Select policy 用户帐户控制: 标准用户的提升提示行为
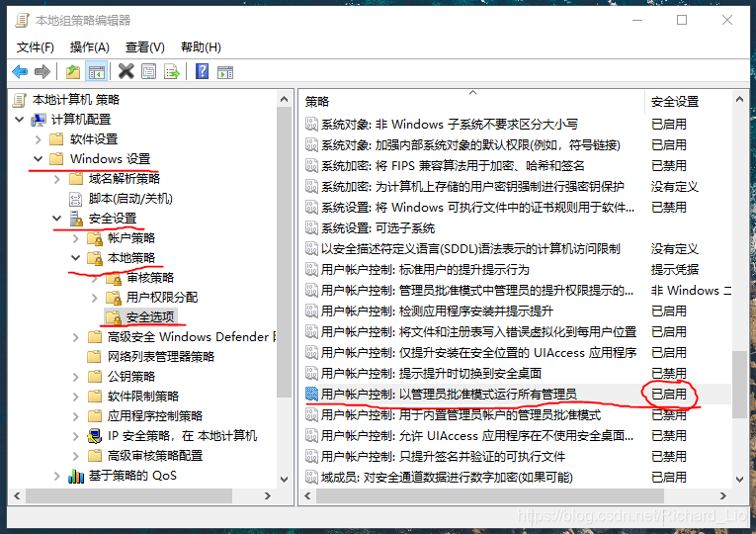 coord(425,270)
